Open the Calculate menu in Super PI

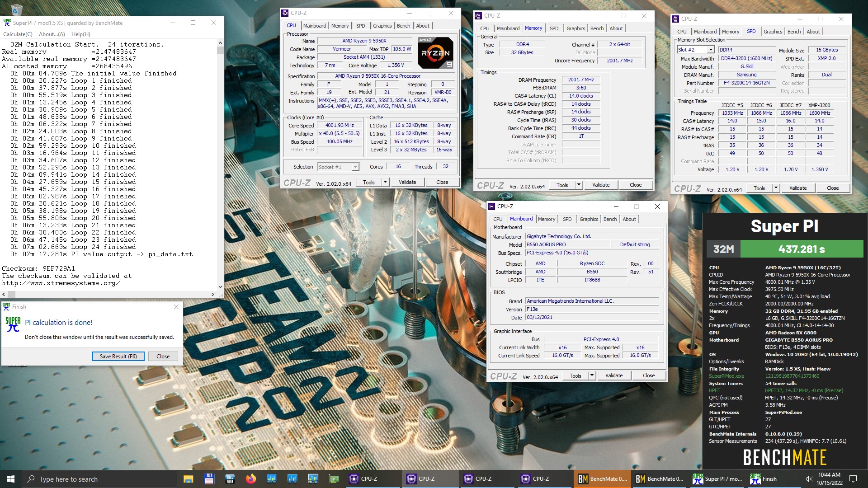pyautogui.click(x=18, y=34)
